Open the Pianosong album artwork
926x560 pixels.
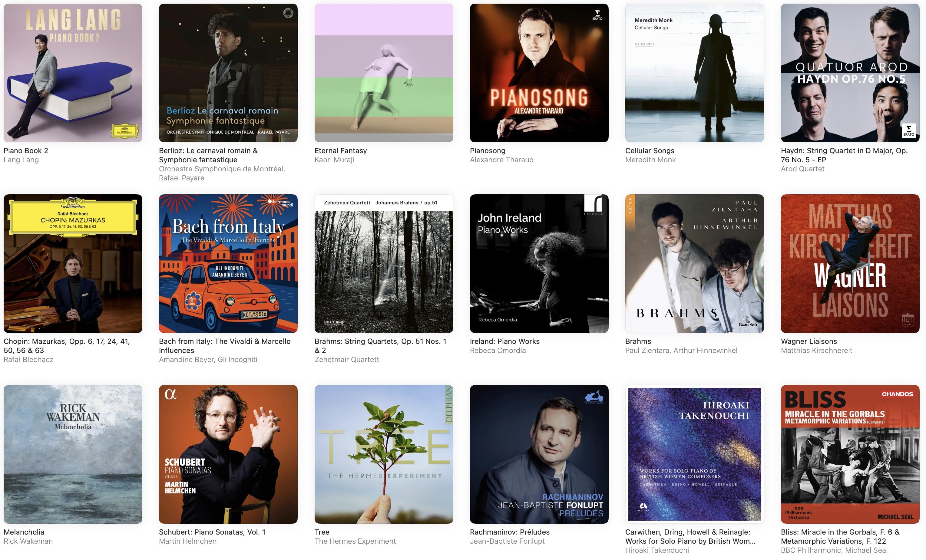click(x=539, y=73)
